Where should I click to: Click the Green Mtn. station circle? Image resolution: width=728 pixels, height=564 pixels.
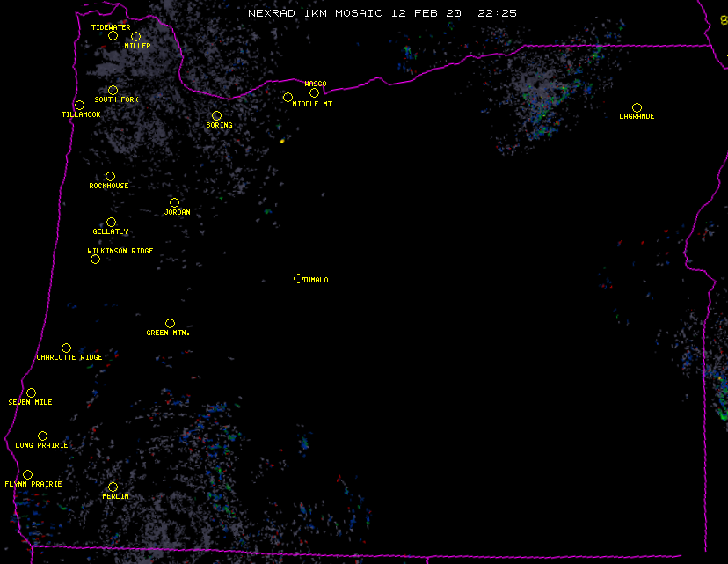click(x=170, y=323)
